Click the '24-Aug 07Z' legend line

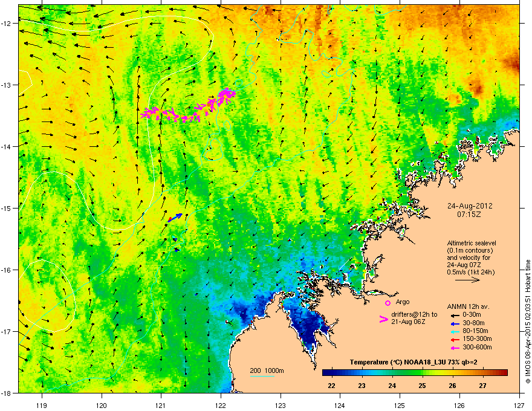click(x=464, y=265)
